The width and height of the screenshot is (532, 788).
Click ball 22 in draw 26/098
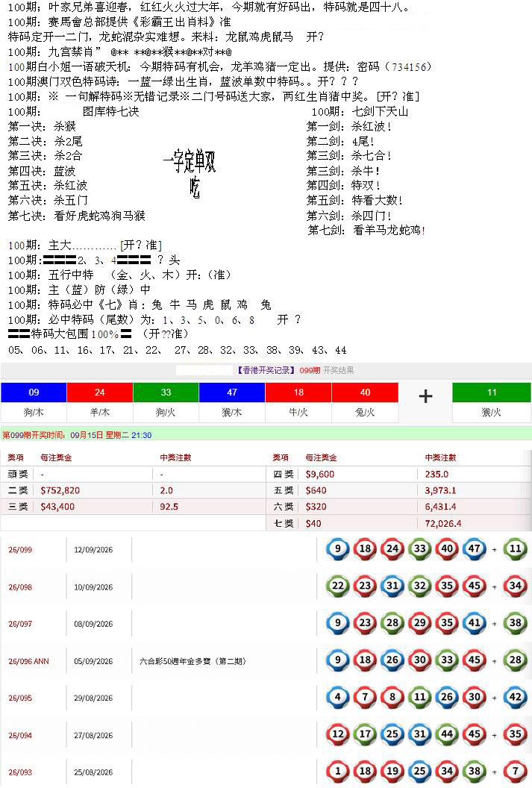coord(338,586)
